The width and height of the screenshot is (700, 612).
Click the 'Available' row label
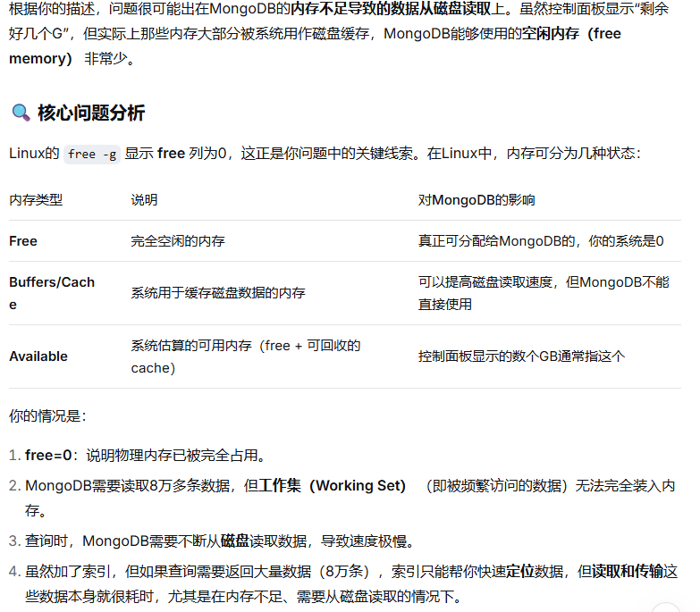[38, 356]
